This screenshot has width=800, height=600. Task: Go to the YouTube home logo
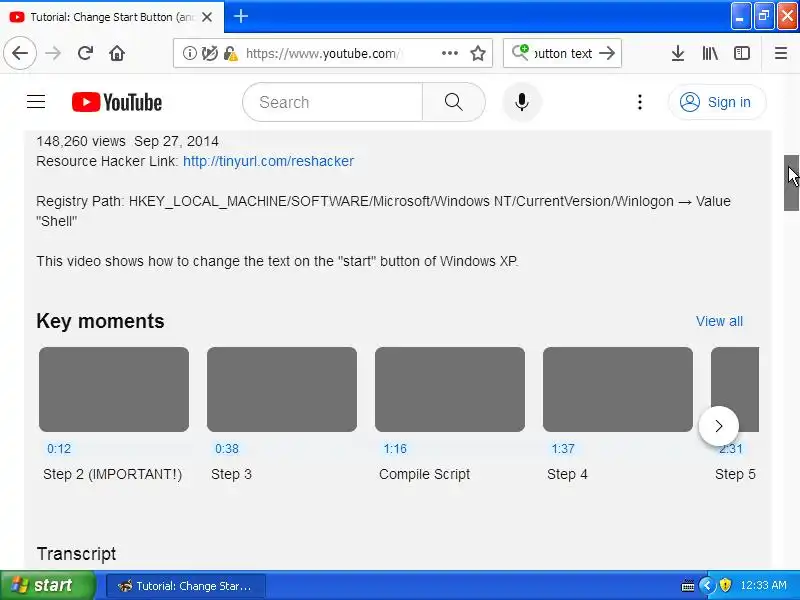(x=117, y=102)
